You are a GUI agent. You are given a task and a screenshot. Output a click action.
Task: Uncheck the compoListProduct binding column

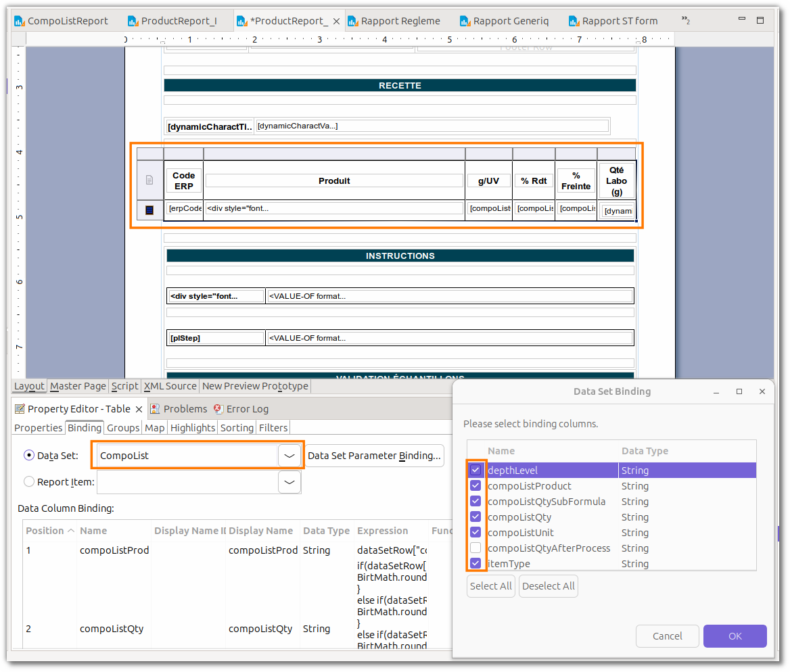click(x=475, y=485)
